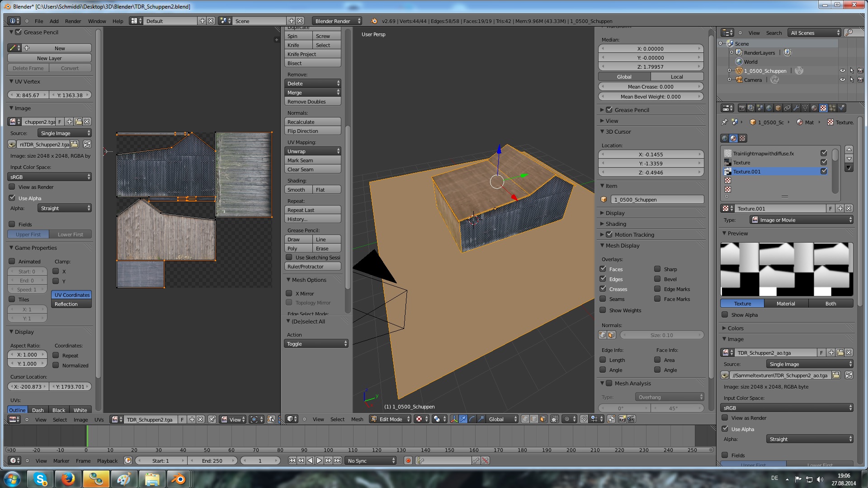Viewport: 868px width, 488px height.
Task: Open the Edit Mode dropdown
Action: pyautogui.click(x=391, y=419)
